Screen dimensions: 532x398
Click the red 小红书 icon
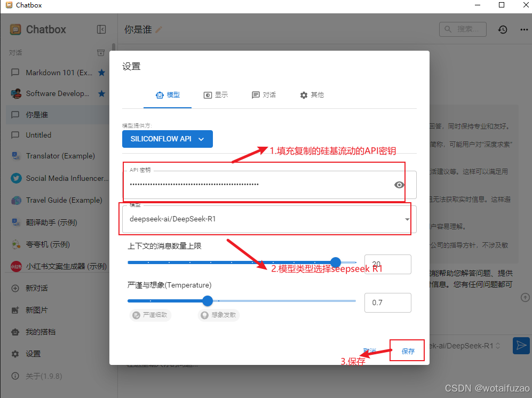coord(16,266)
